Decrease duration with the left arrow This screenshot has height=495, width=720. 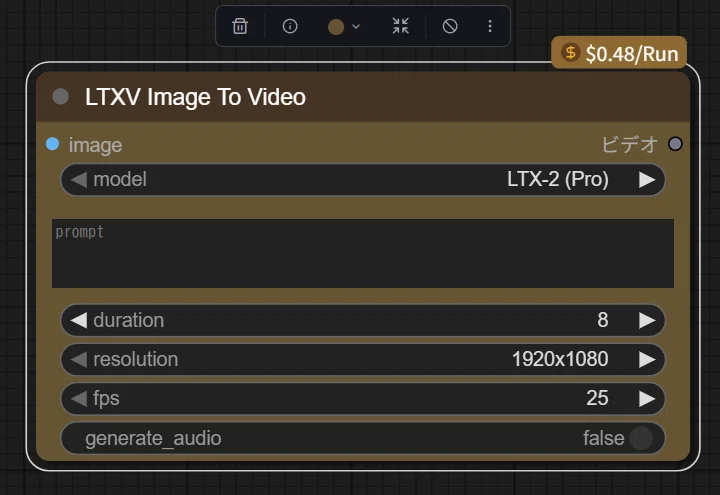pos(79,320)
